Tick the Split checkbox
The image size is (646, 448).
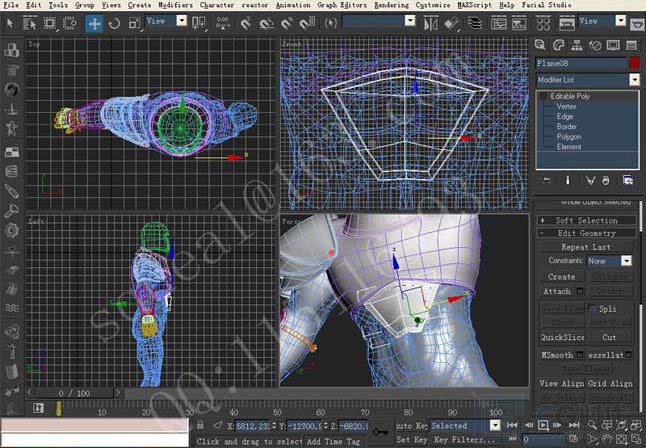pyautogui.click(x=592, y=308)
